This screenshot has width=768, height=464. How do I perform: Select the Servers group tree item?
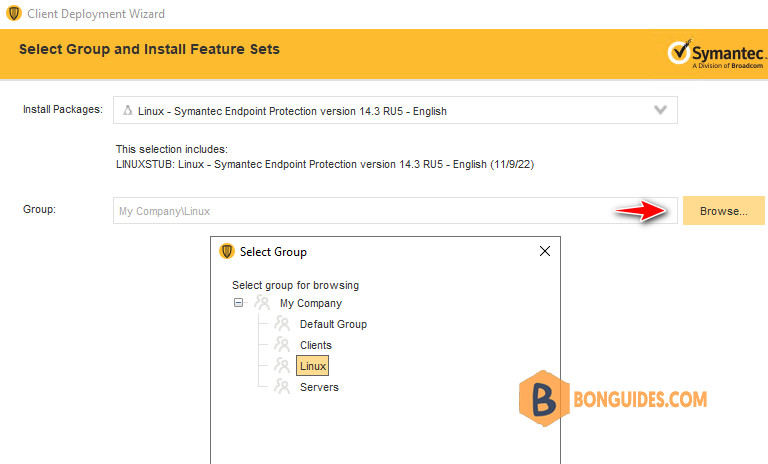point(319,387)
